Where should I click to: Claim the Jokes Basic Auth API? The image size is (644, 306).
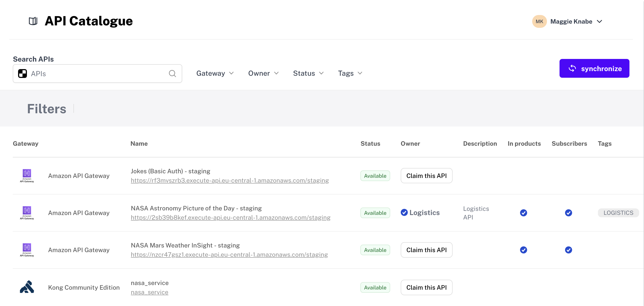427,176
